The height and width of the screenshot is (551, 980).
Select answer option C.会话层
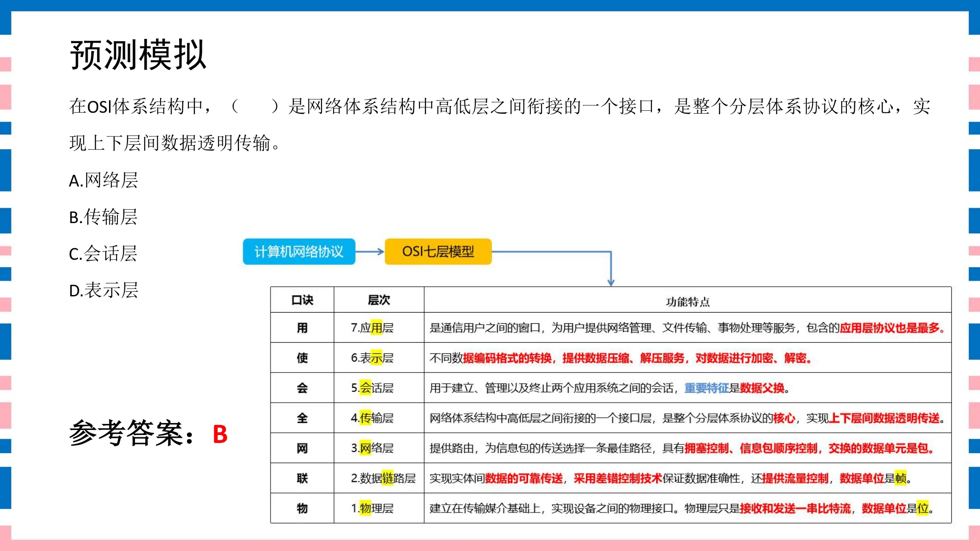103,253
